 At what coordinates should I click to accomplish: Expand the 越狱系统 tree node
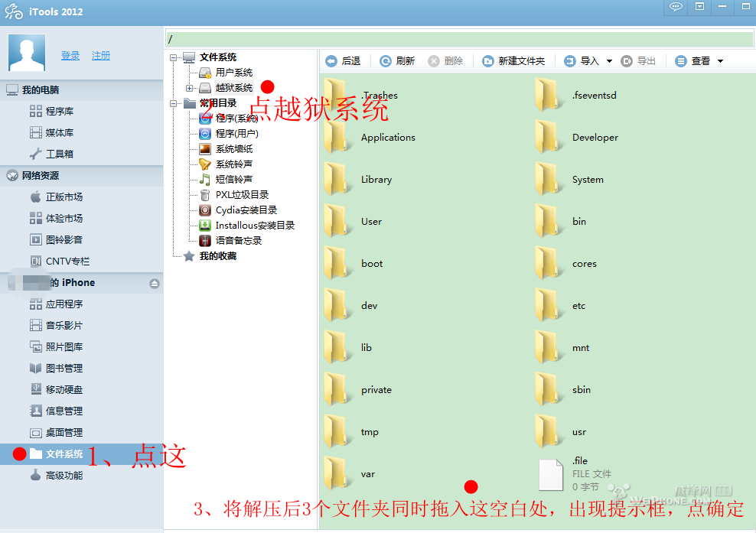pos(189,88)
